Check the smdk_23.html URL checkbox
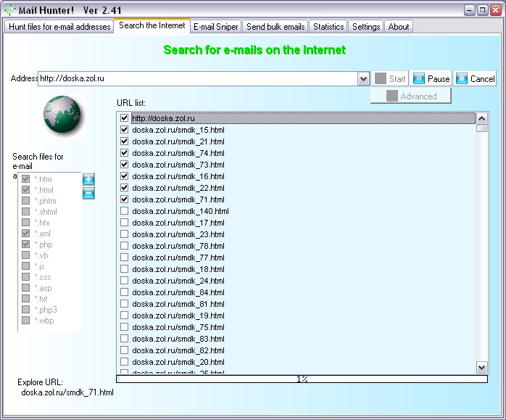Viewport: 506px width, 420px height. (x=124, y=234)
